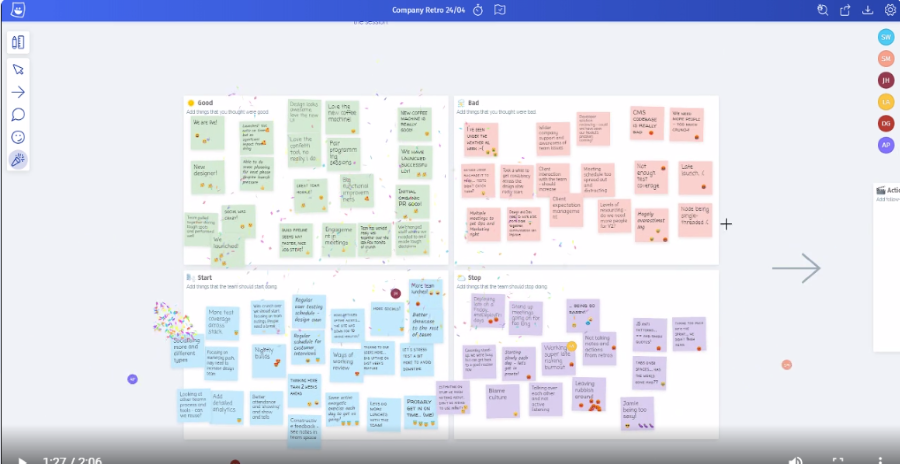Click the icon beside Stop heading

[x=461, y=277]
